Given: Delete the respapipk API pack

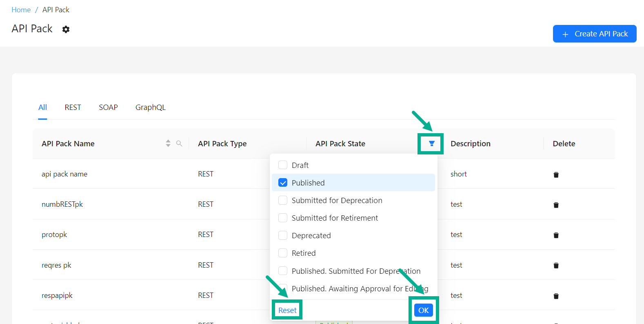Looking at the screenshot, I should pyautogui.click(x=556, y=296).
